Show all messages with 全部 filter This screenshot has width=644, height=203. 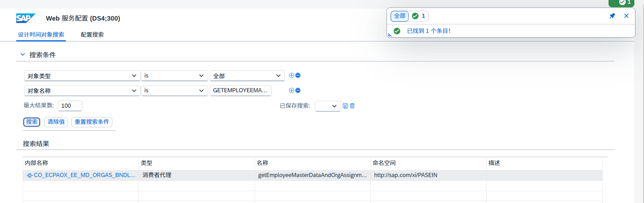(x=400, y=16)
